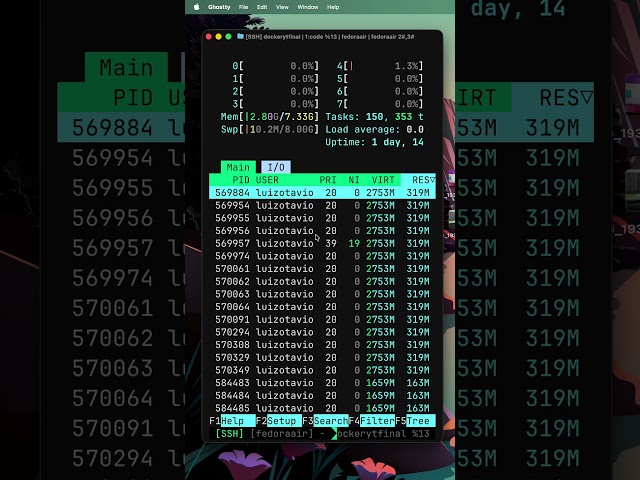Click the Swp meter 10.2M/8.00G
This screenshot has width=640, height=480.
270,129
